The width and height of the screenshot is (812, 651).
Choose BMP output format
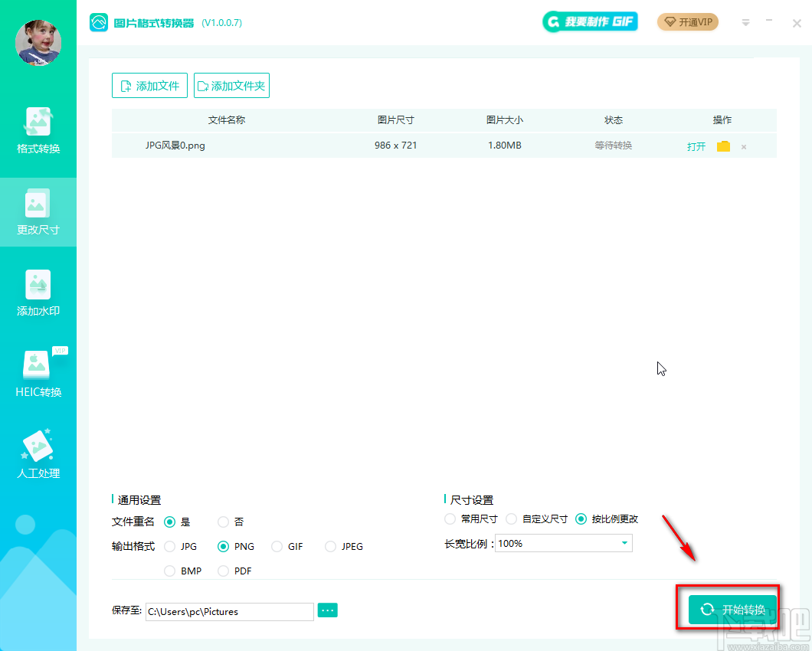click(x=169, y=571)
